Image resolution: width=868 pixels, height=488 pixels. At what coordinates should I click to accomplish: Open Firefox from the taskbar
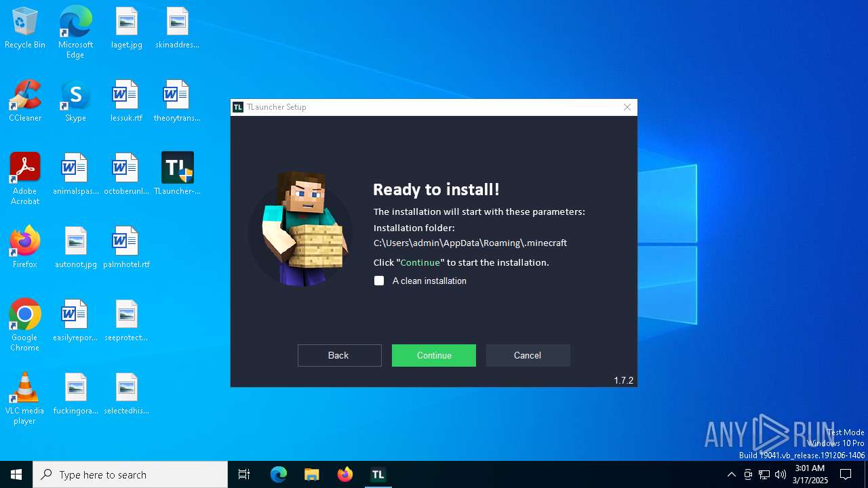coord(345,474)
